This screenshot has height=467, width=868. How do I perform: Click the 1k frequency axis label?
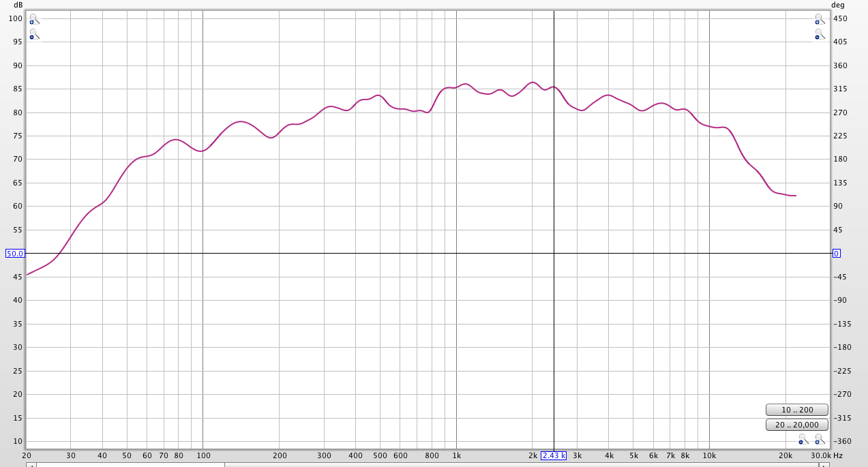click(x=457, y=455)
